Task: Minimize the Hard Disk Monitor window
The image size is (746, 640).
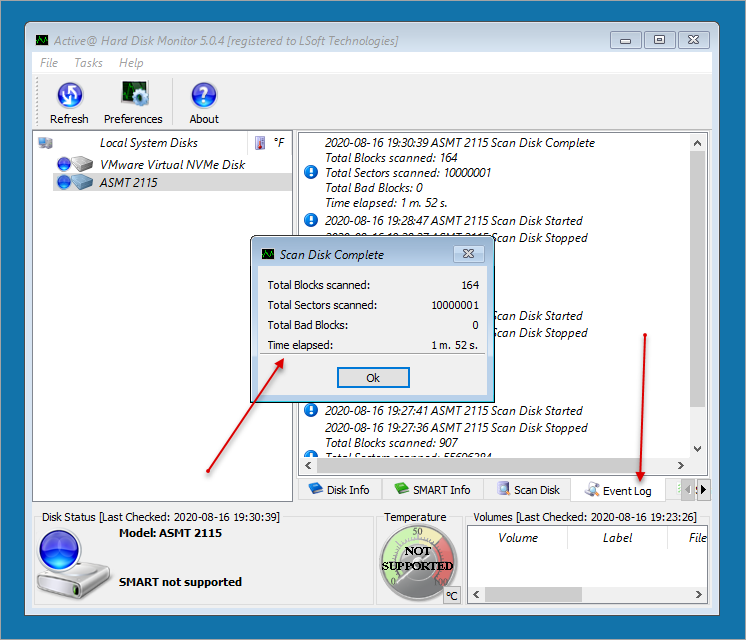Action: click(626, 40)
